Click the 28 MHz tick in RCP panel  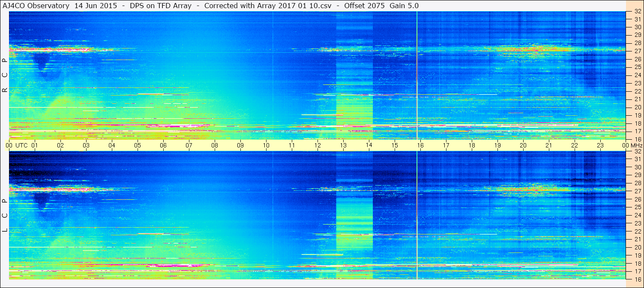pyautogui.click(x=637, y=43)
